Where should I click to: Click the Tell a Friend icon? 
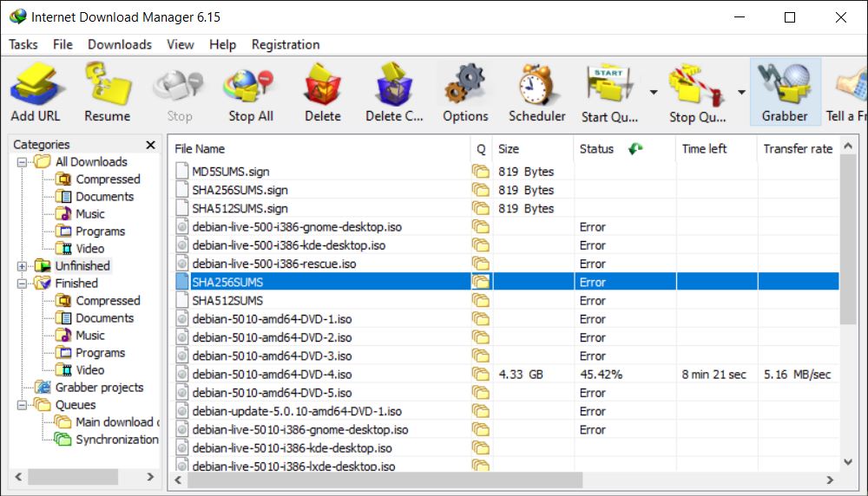click(852, 86)
